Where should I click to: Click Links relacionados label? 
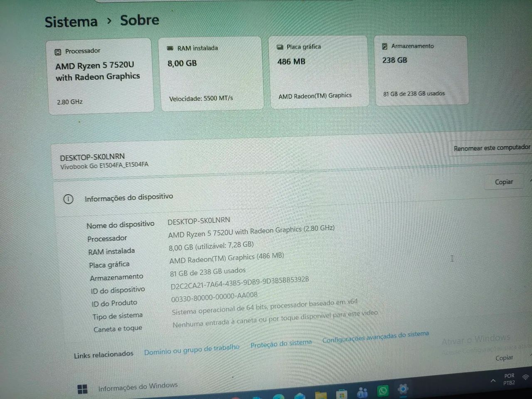(x=103, y=355)
